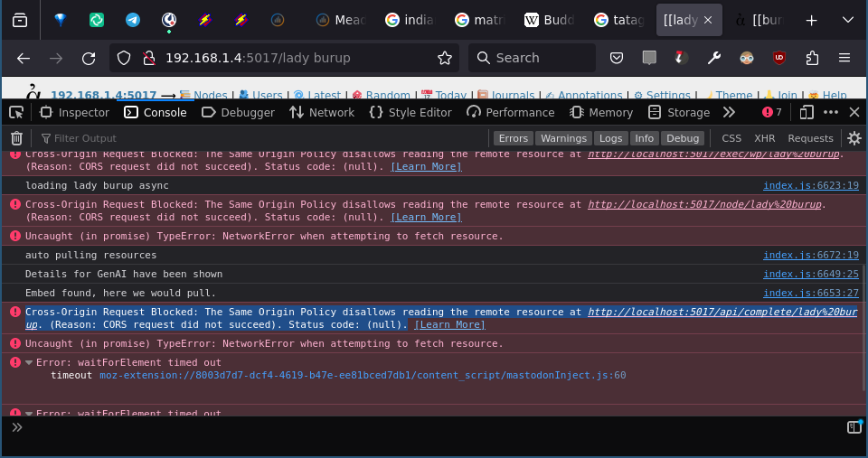Switch to the Network tab
This screenshot has width=868, height=458.
(322, 112)
